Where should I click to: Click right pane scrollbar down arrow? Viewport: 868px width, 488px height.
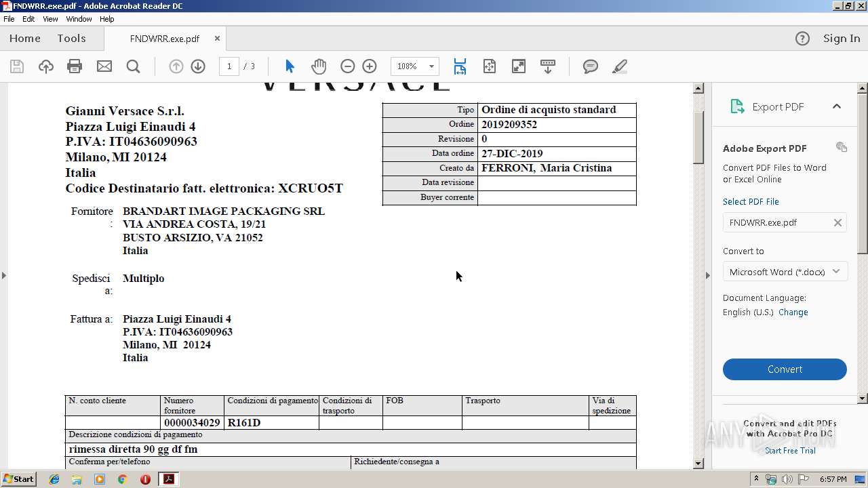click(x=863, y=399)
